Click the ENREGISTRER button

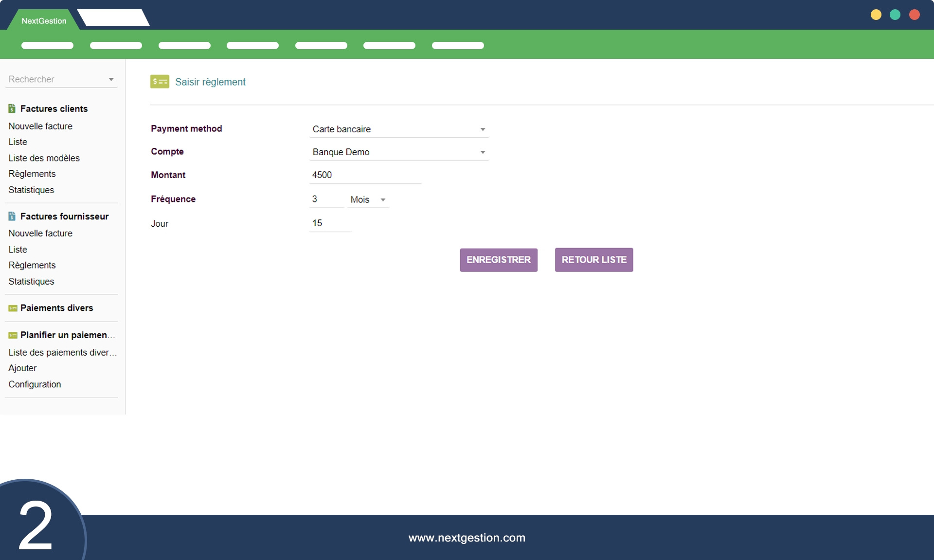pyautogui.click(x=499, y=260)
